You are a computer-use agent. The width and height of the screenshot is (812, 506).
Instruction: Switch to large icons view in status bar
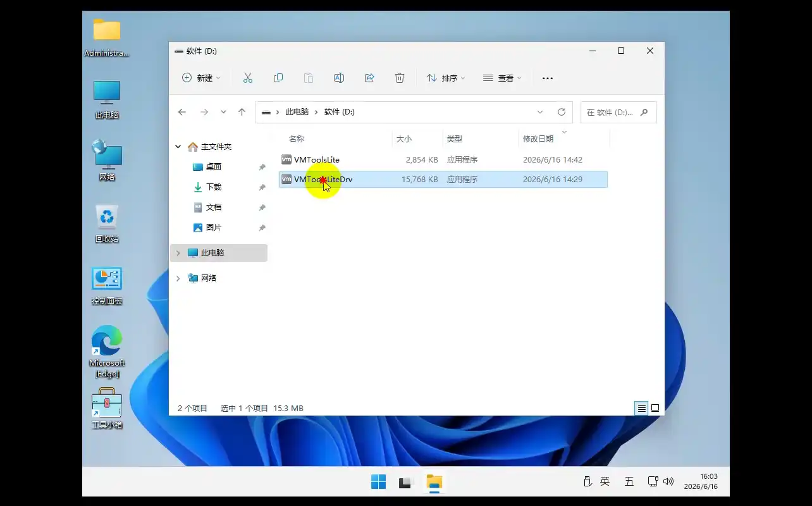pos(655,408)
